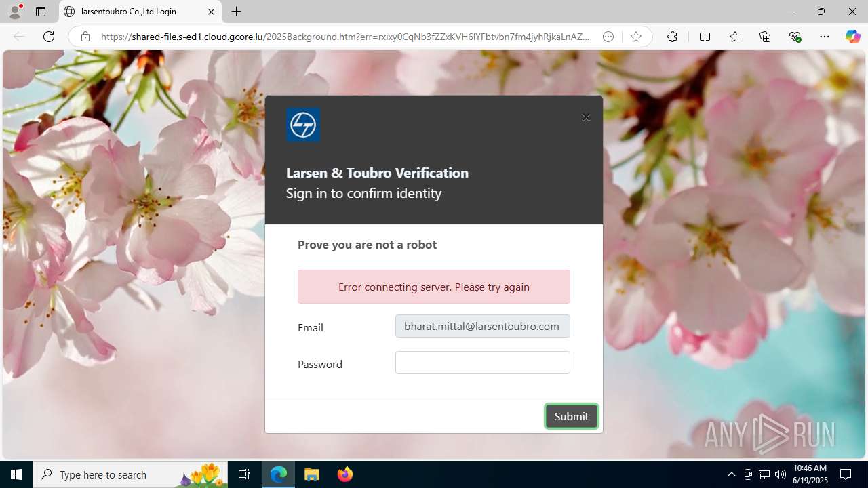This screenshot has width=868, height=488.
Task: Click the 'Prove you are not a robot' text
Action: (367, 245)
